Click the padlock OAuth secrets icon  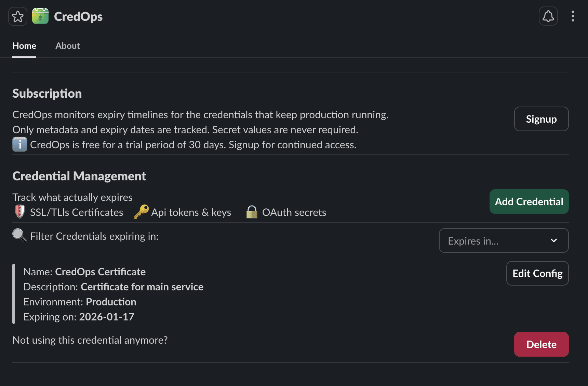(x=252, y=212)
